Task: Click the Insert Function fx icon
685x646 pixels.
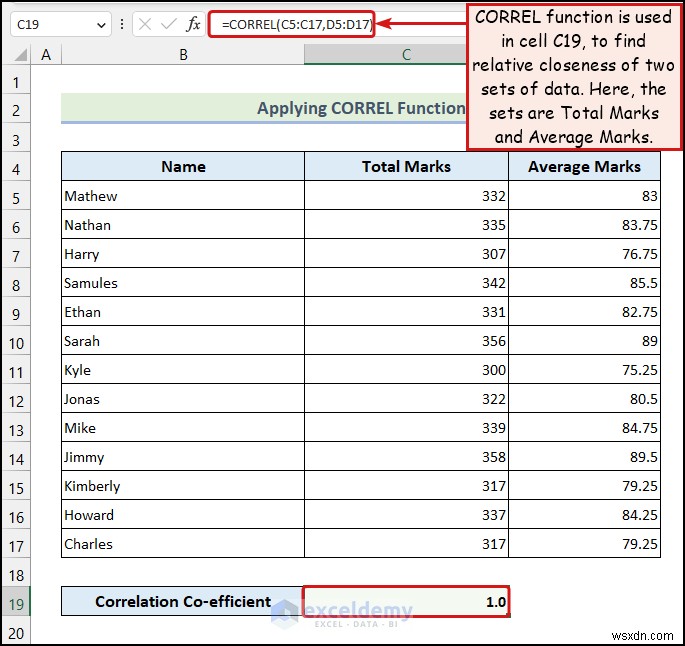Action: click(193, 24)
